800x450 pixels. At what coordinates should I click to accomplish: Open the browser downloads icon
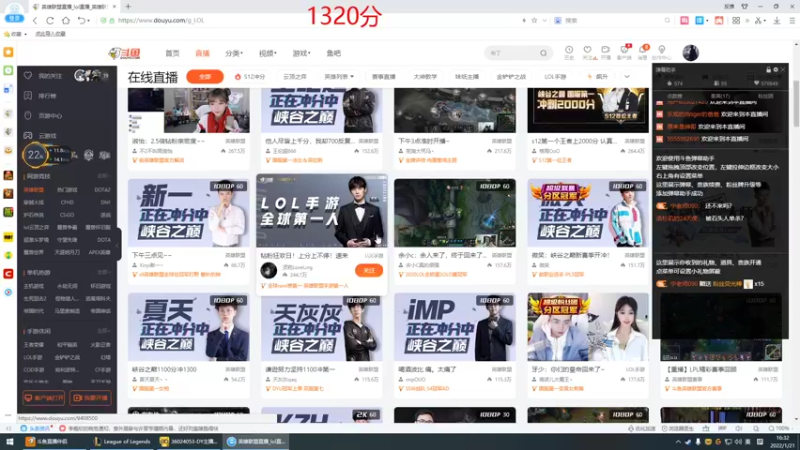[x=777, y=20]
